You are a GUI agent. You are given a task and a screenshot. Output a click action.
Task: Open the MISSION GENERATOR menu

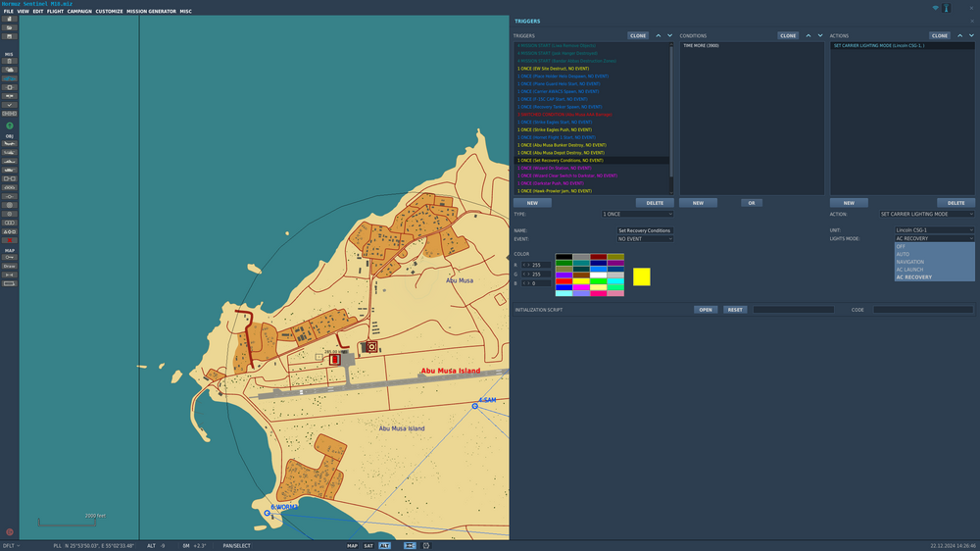point(152,12)
